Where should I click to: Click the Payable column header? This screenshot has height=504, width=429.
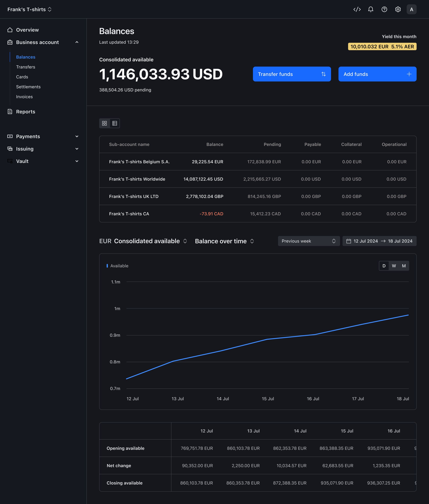click(312, 144)
